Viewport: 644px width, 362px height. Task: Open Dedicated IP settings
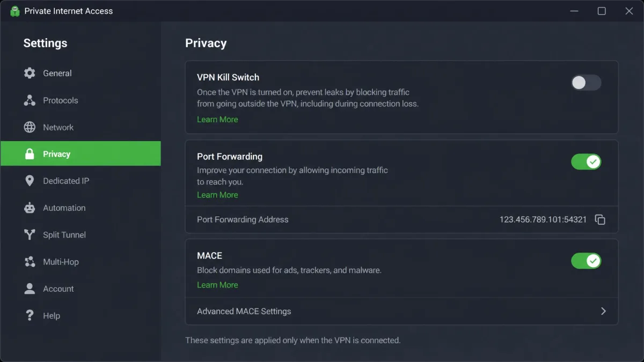tap(80, 181)
